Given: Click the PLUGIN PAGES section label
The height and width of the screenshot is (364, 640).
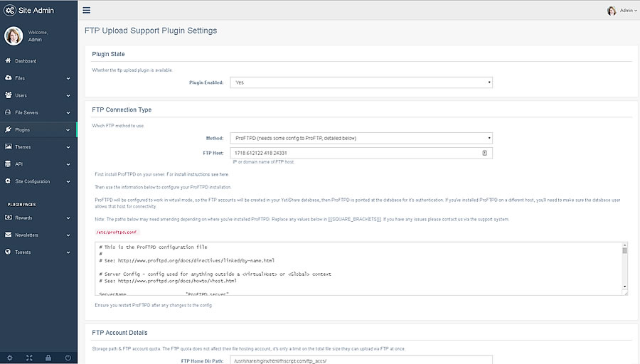Looking at the screenshot, I should pos(21,205).
